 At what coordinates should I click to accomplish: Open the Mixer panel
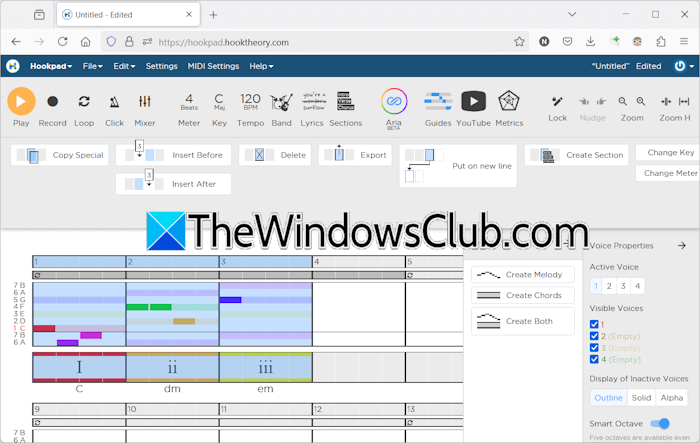145,102
